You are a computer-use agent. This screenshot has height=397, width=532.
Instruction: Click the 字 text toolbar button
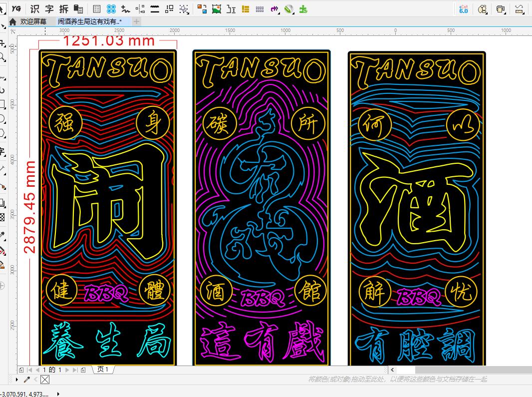tap(49, 9)
